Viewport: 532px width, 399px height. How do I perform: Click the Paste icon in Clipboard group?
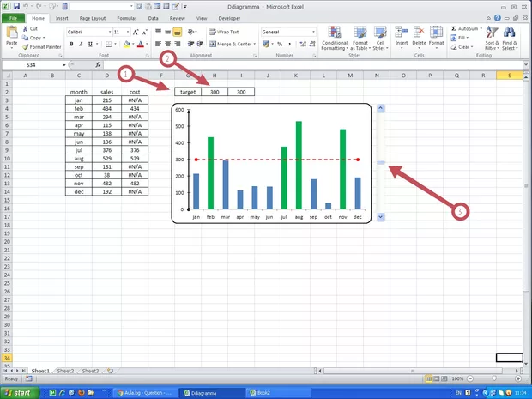pos(12,33)
